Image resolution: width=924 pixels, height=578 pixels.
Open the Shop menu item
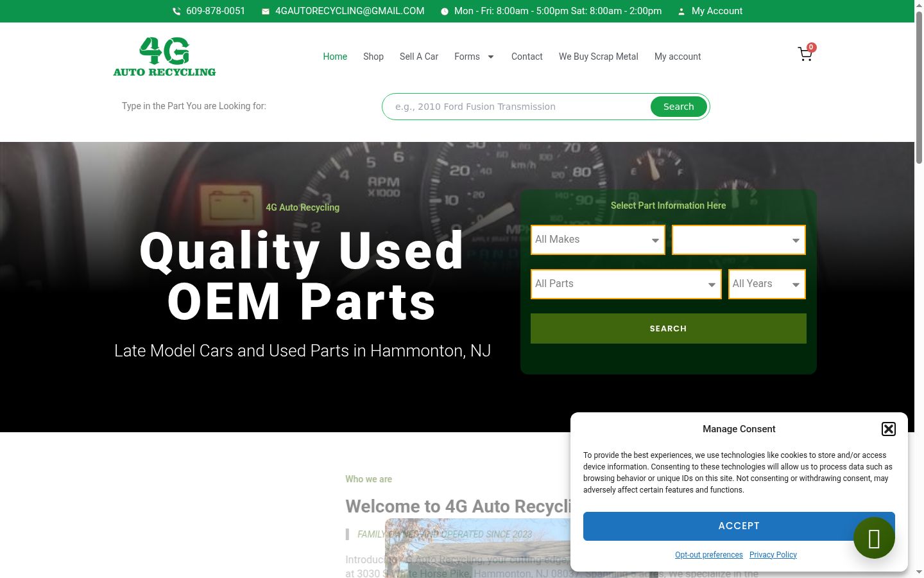373,57
